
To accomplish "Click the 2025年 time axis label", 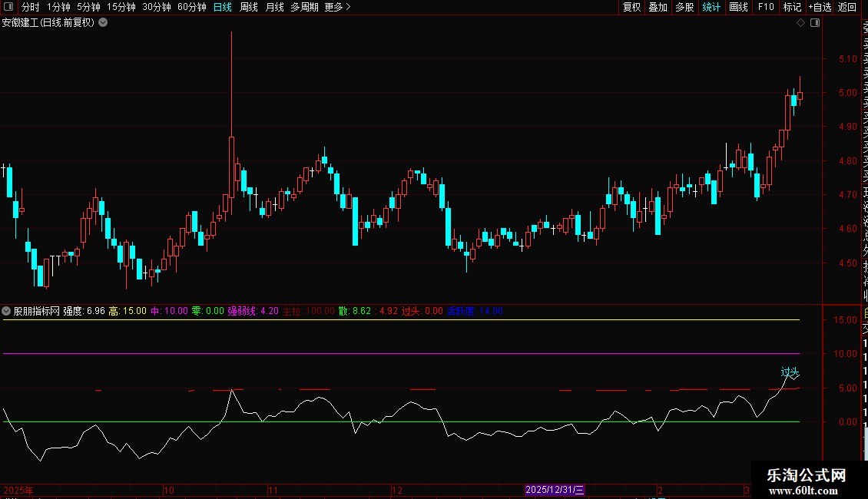I will [18, 490].
